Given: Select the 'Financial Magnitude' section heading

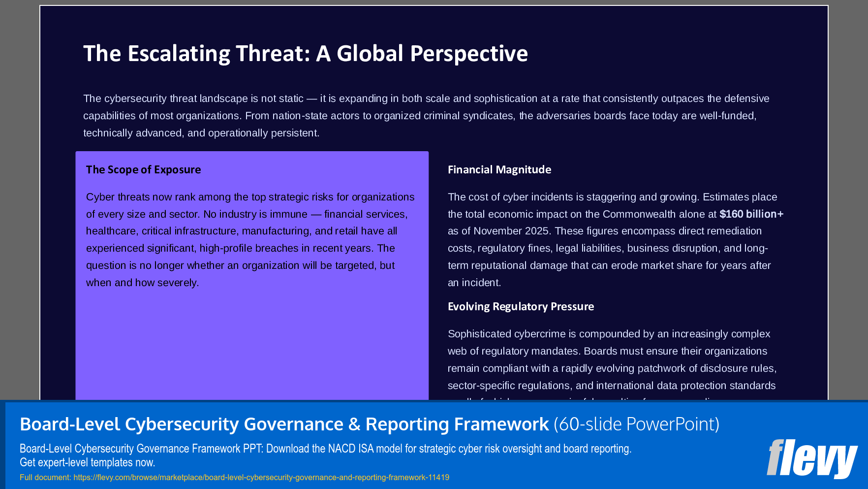Looking at the screenshot, I should click(x=499, y=169).
